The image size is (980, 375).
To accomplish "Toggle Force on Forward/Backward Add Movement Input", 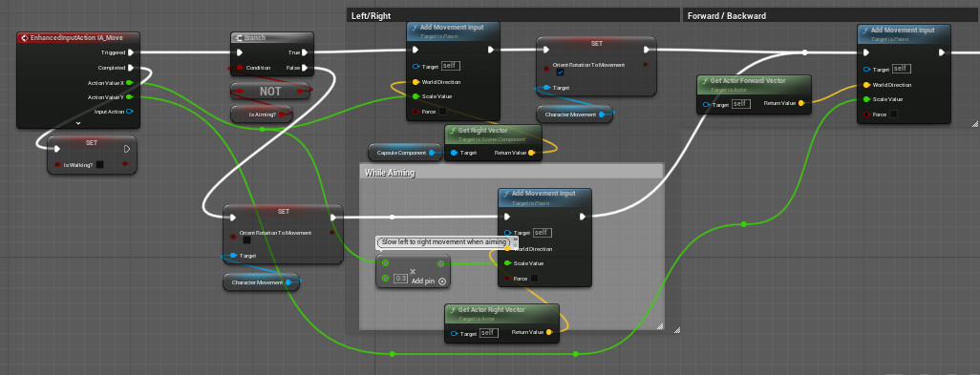I will pos(893,115).
